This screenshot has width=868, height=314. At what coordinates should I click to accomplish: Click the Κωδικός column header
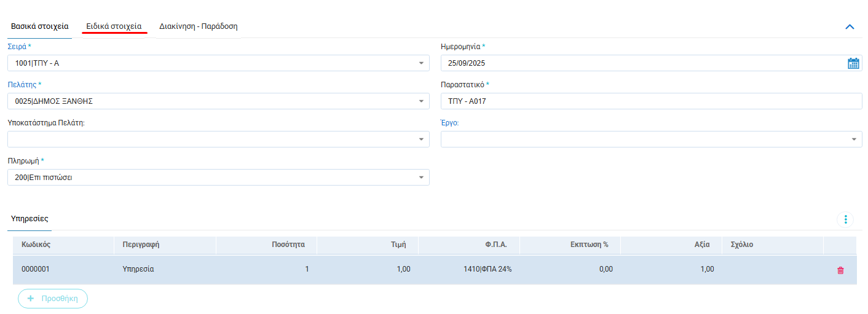[36, 245]
